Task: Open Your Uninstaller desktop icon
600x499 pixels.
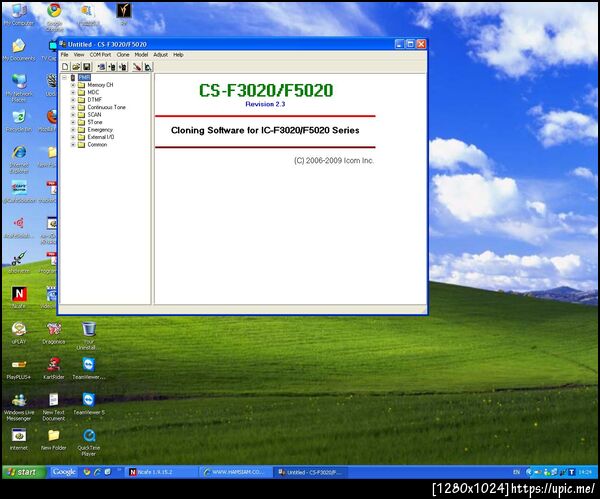Action: pos(88,336)
